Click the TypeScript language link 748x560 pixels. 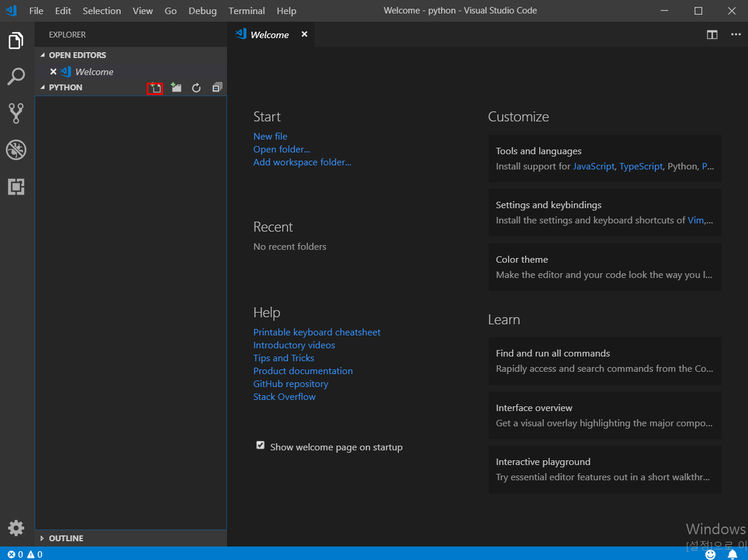click(x=641, y=166)
